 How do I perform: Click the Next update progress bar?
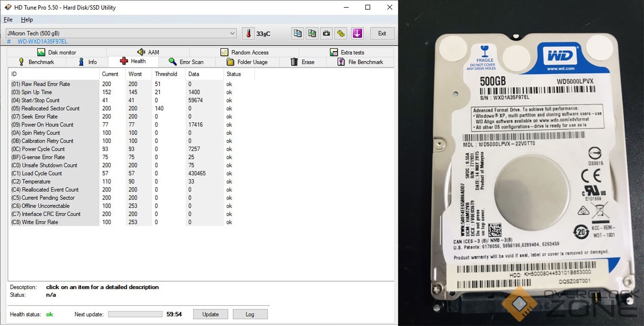135,314
